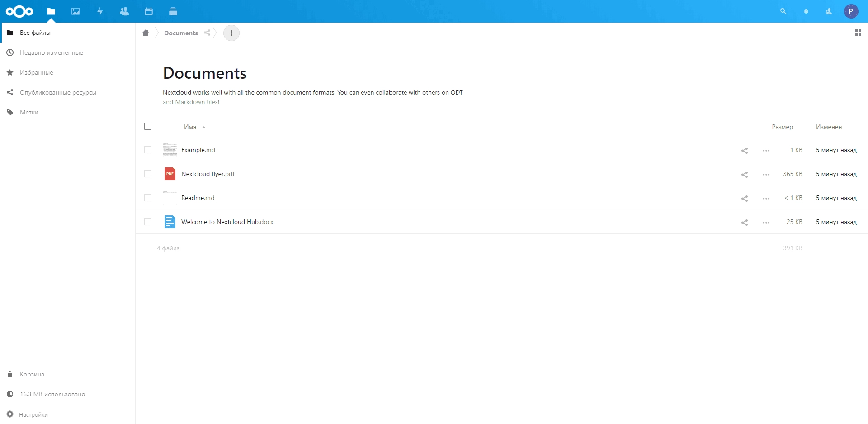Open more actions for Nextcloud flyer.pdf
Screen dimensions: 868x424
766,174
